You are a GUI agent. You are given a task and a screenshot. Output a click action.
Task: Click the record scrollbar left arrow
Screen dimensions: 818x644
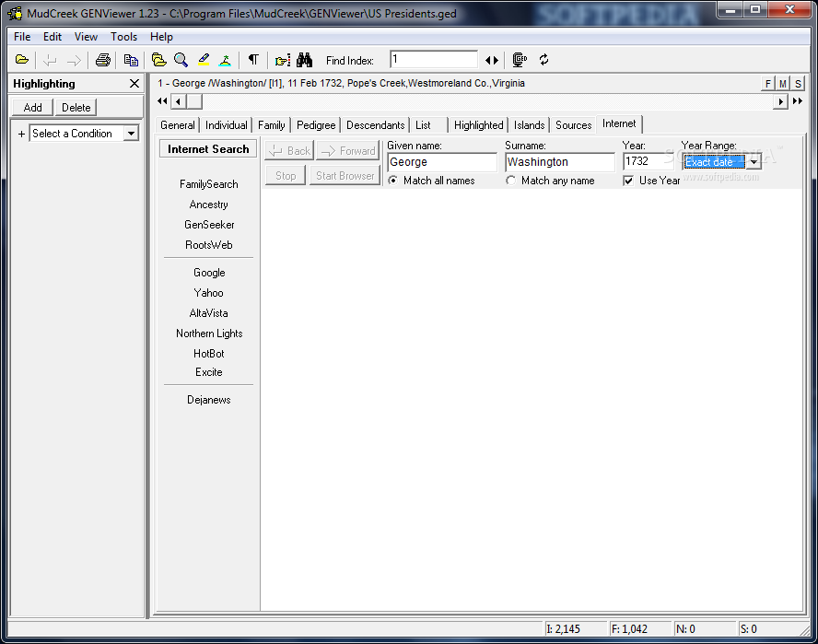click(x=179, y=101)
